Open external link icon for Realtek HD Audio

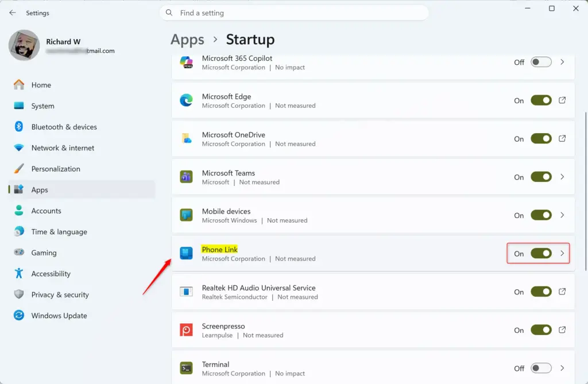click(x=562, y=292)
